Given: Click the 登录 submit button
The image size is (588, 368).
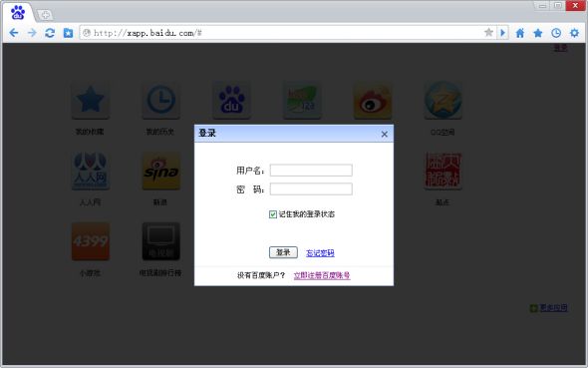Looking at the screenshot, I should click(283, 252).
